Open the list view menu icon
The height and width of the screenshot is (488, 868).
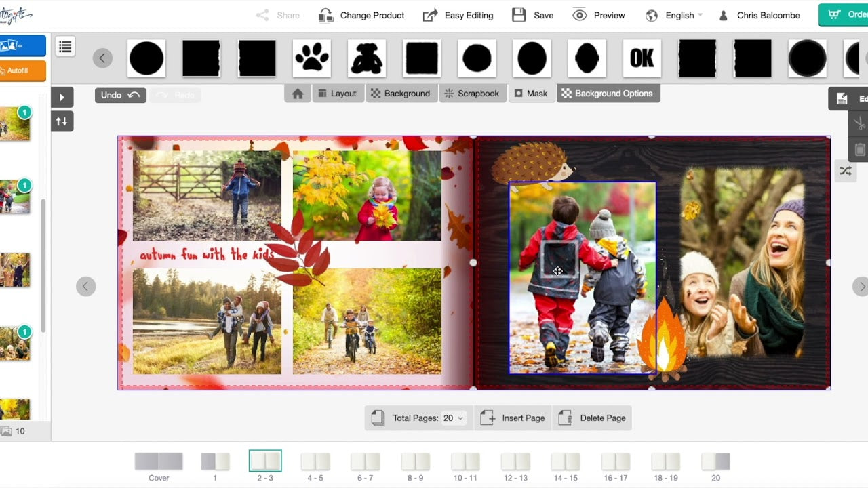[x=65, y=47]
